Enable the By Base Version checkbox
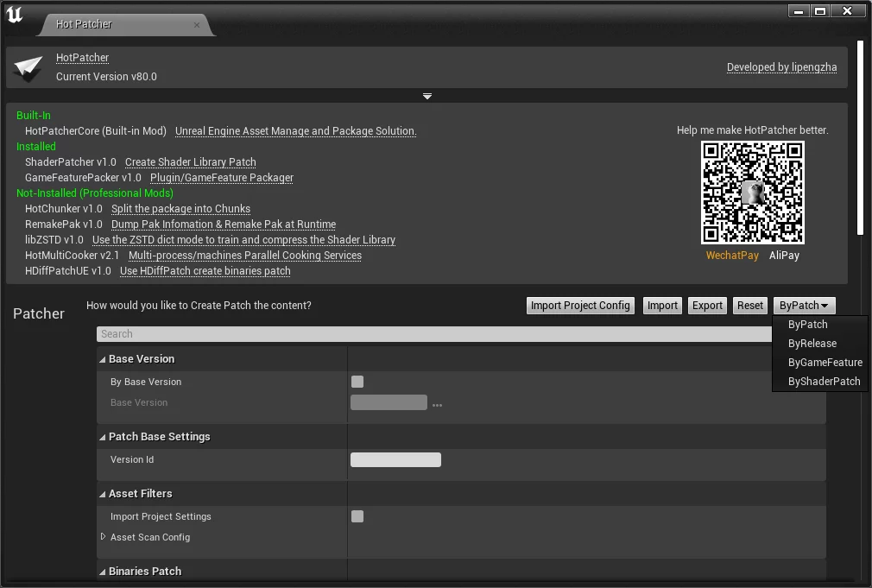The width and height of the screenshot is (872, 588). 357,382
